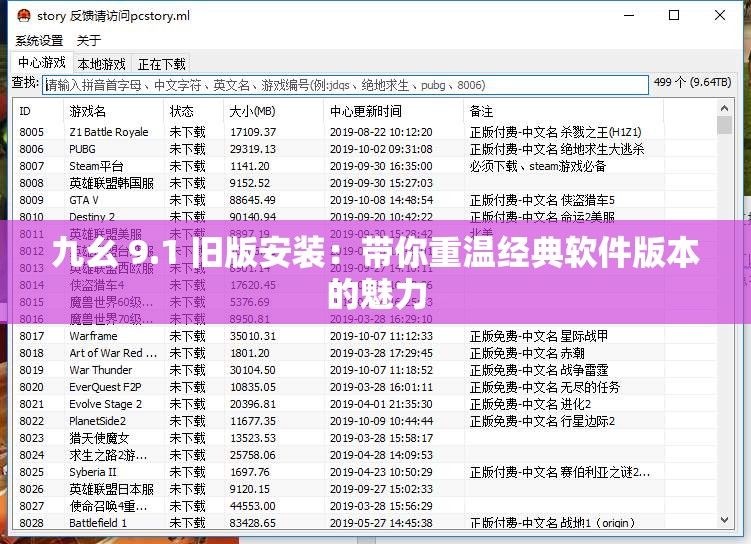Sort by the 备注 column header
Viewport: 751px width, 544px height.
coord(563,111)
